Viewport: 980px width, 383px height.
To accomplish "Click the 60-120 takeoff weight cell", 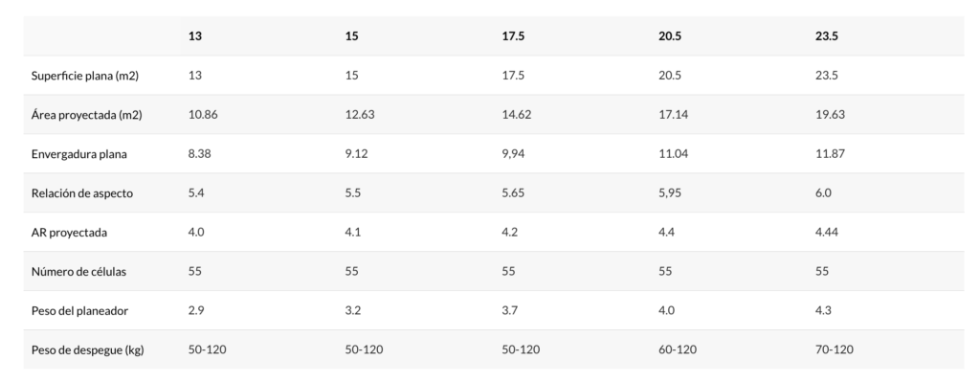I will coord(678,349).
